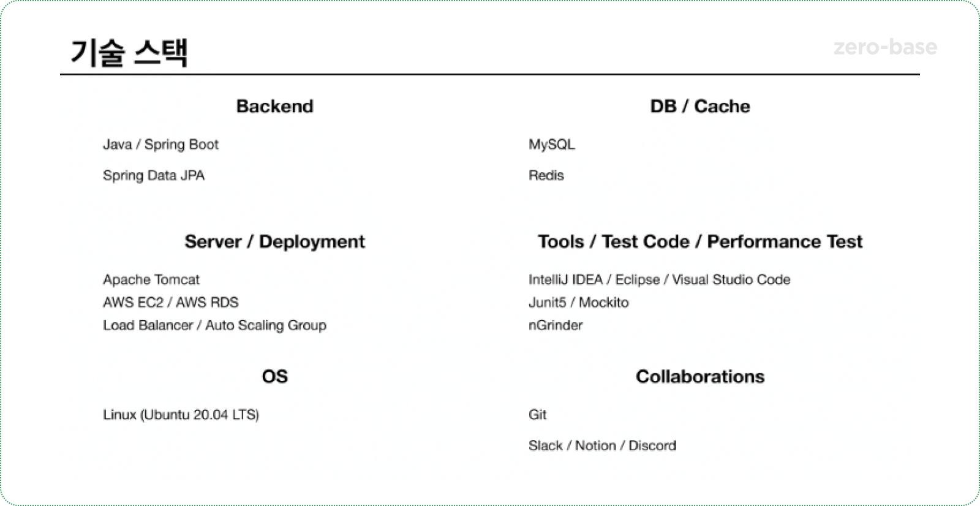Click the 'Spring Data JPA' line
The height and width of the screenshot is (506, 980).
(153, 175)
